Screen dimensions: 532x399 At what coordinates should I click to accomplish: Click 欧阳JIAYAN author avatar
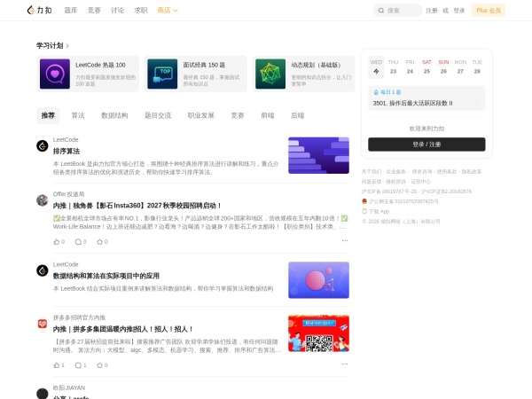43,394
